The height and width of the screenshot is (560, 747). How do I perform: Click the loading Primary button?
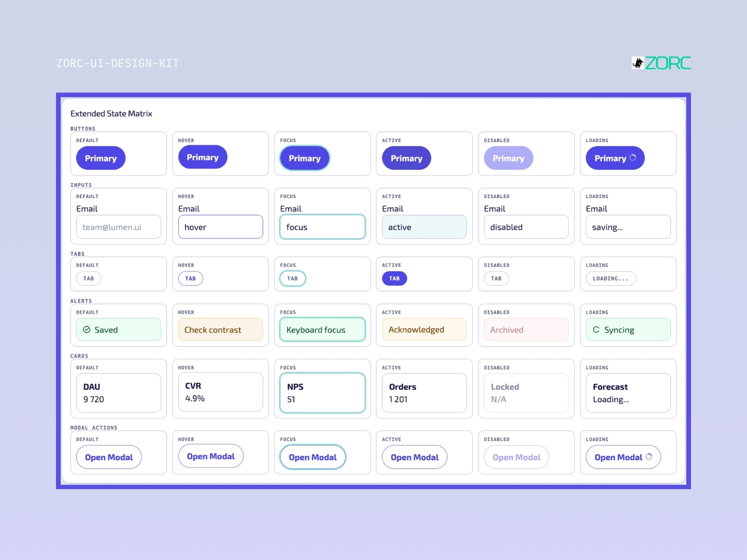[615, 158]
